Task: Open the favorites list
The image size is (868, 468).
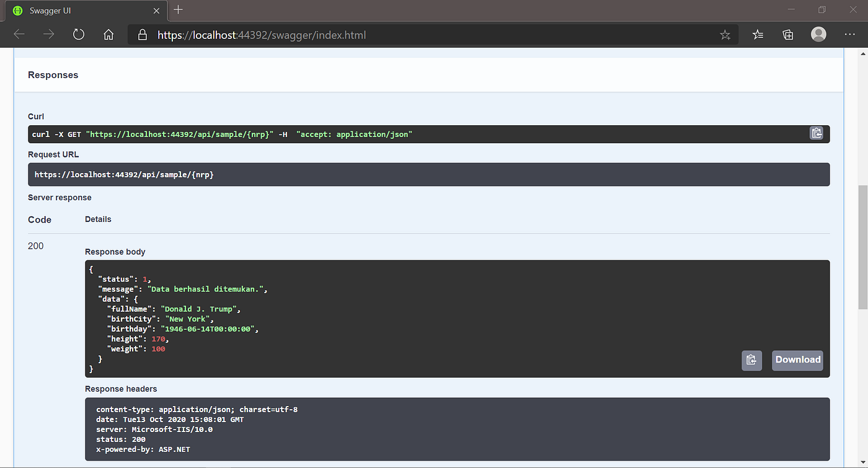Action: point(758,35)
